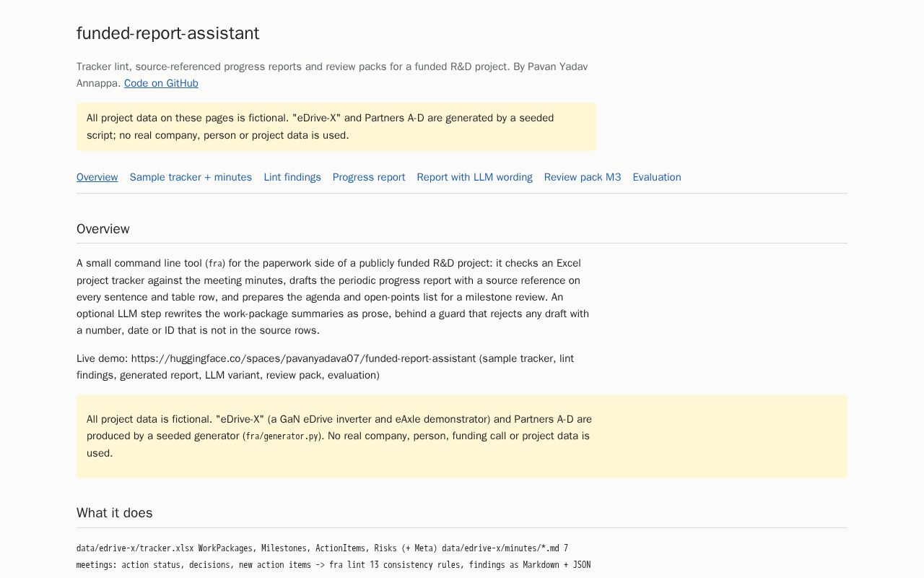Screen dimensions: 924x578
Task: Select the Overview tab
Action: pos(97,177)
